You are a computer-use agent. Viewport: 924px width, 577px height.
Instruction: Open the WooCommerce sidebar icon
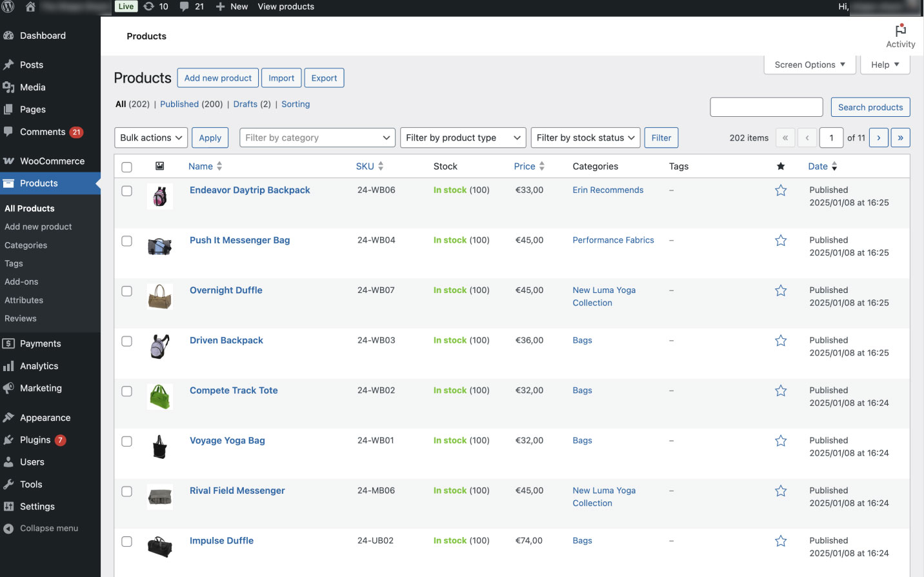coord(8,161)
